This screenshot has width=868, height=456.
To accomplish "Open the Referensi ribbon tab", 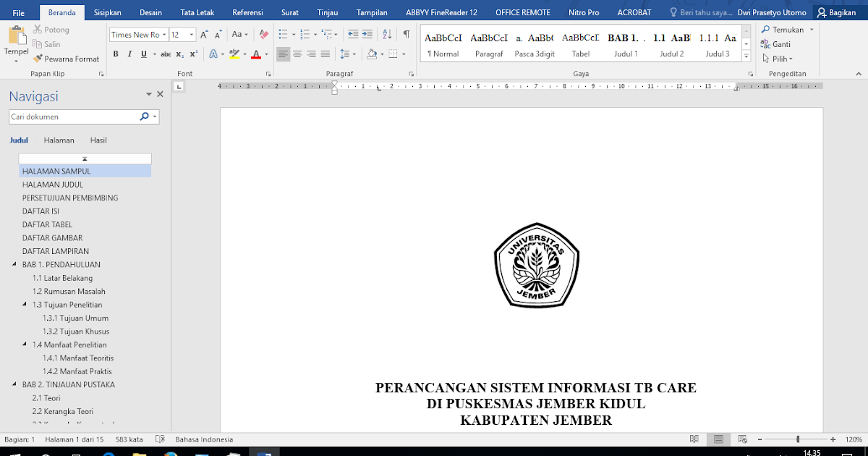I will click(247, 12).
